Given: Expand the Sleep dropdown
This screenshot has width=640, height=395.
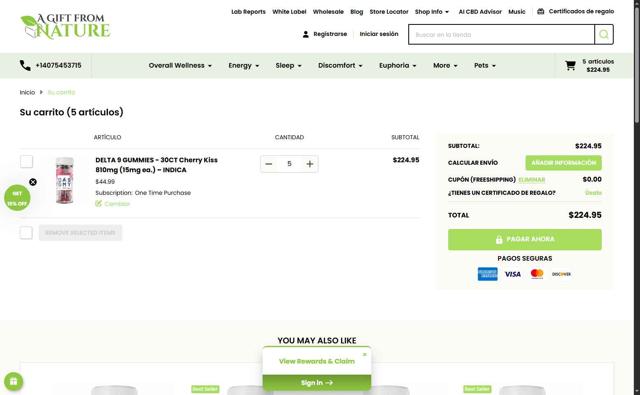Looking at the screenshot, I should pyautogui.click(x=288, y=66).
